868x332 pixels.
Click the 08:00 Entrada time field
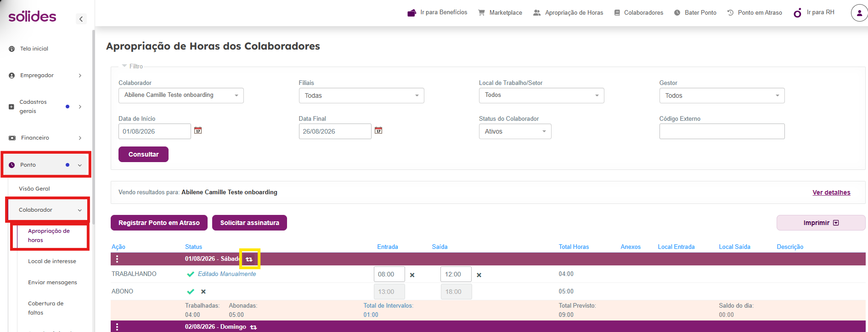click(x=389, y=274)
